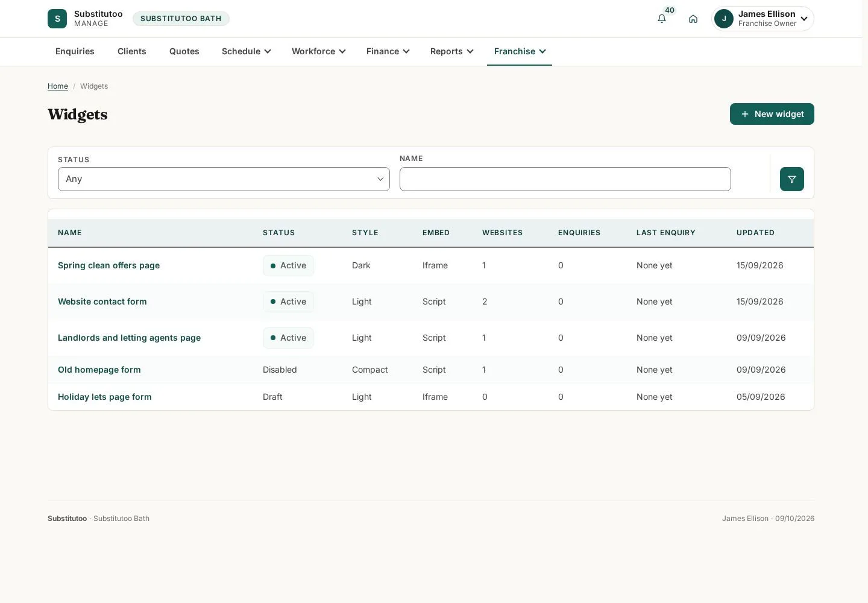Create a New widget

coord(772,114)
